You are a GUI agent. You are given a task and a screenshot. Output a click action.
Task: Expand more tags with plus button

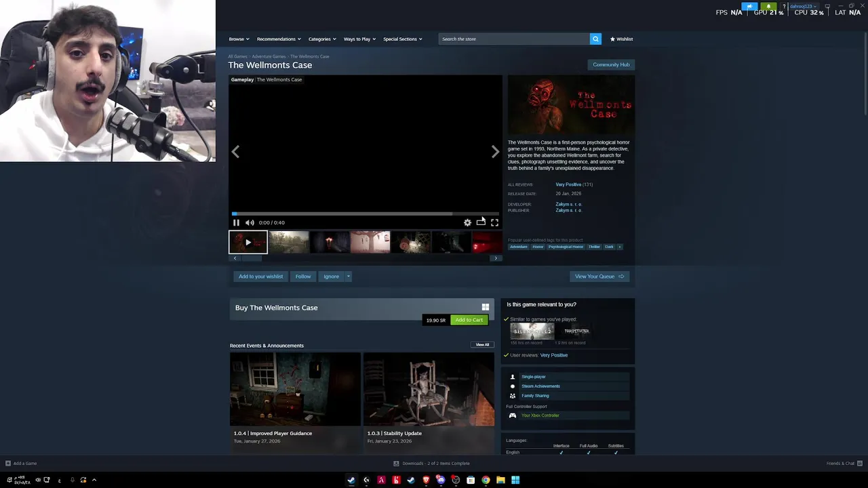[619, 247]
